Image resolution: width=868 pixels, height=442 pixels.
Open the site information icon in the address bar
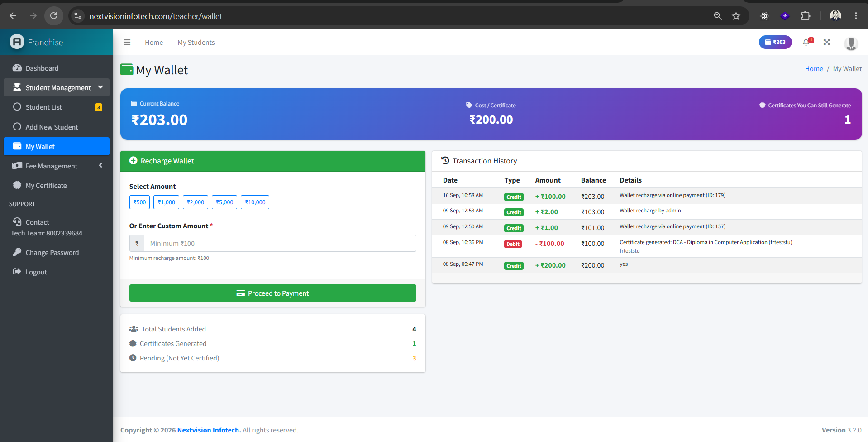click(78, 16)
